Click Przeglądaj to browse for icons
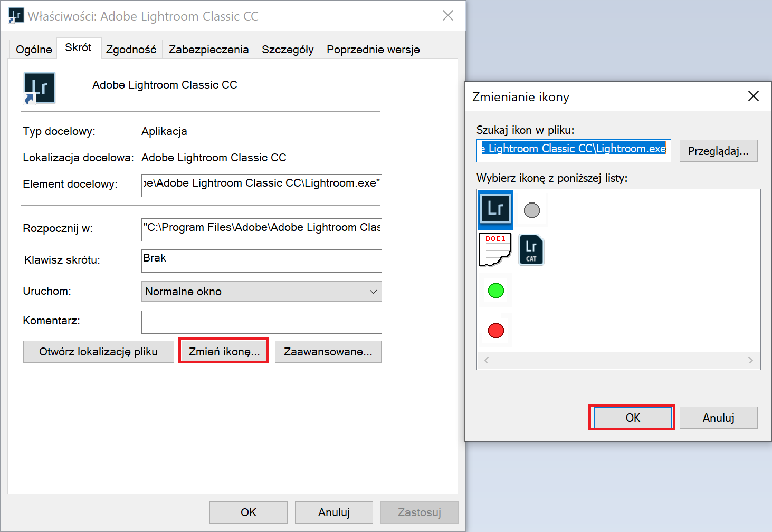This screenshot has height=532, width=772. pos(718,151)
